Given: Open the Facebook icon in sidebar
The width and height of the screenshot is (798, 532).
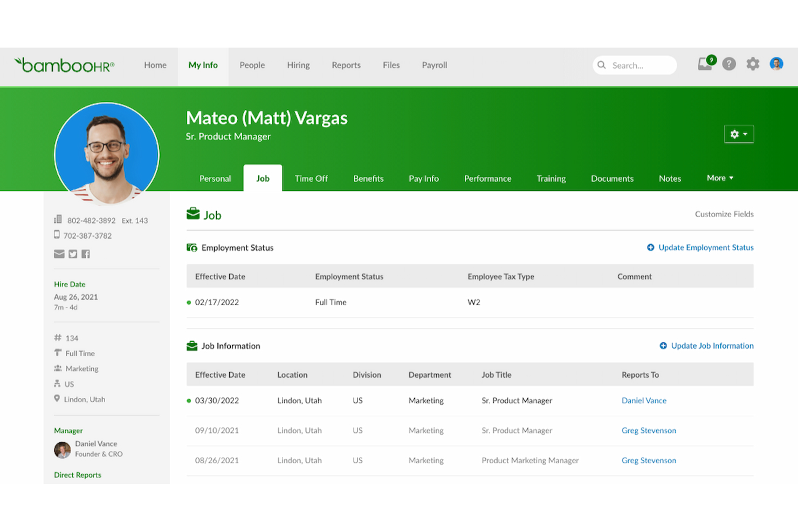Looking at the screenshot, I should tap(86, 254).
